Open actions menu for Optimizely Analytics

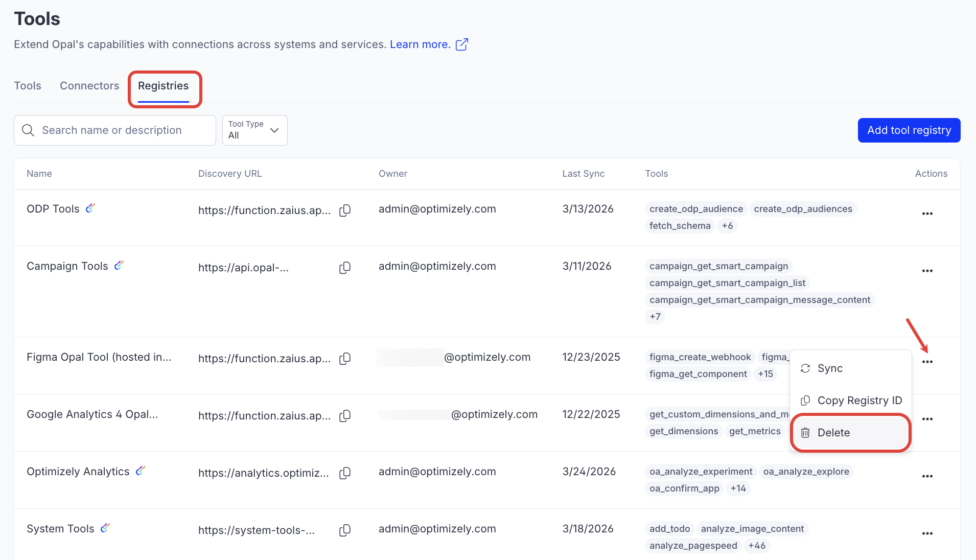(927, 476)
